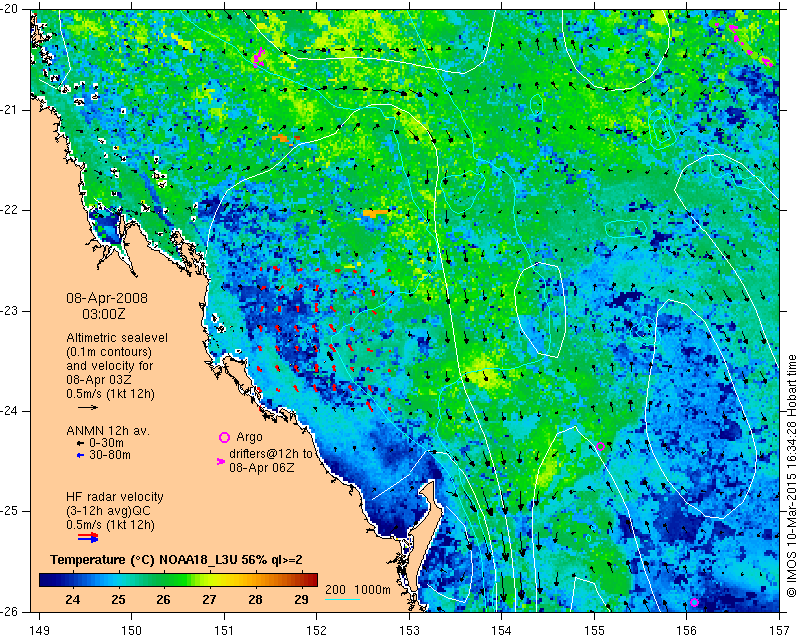
Task: Click the orange 28 degree colorbar region
Action: click(255, 580)
